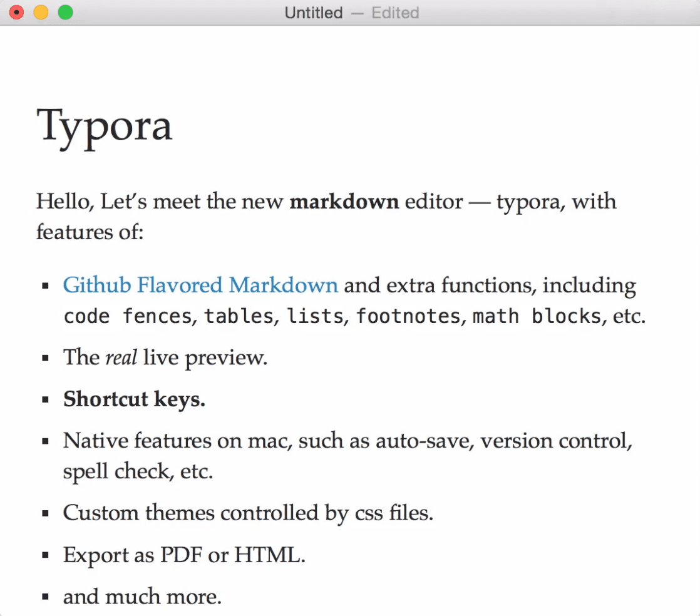
Task: Click the "tables" inline code text
Action: tap(239, 317)
